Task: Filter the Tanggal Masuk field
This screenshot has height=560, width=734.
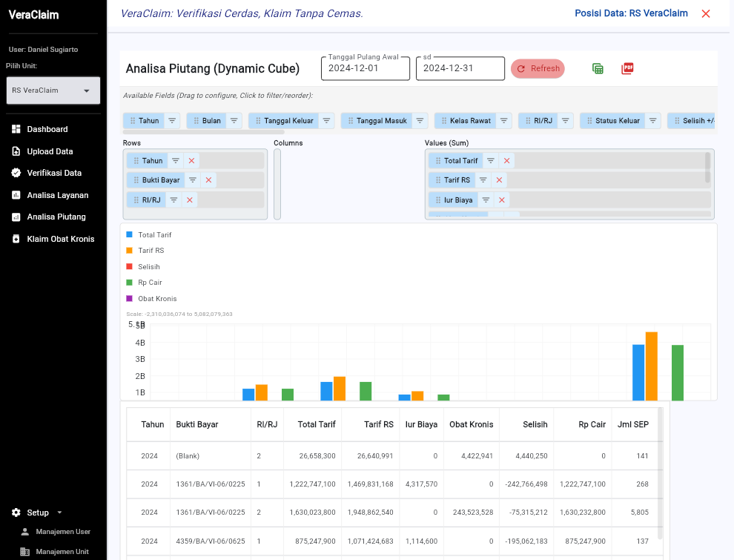Action: (x=420, y=121)
